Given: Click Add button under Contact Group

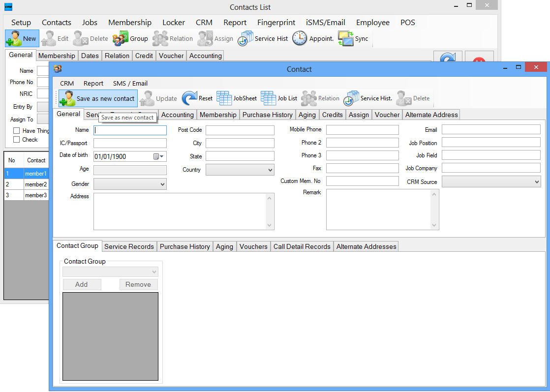Looking at the screenshot, I should pos(82,284).
